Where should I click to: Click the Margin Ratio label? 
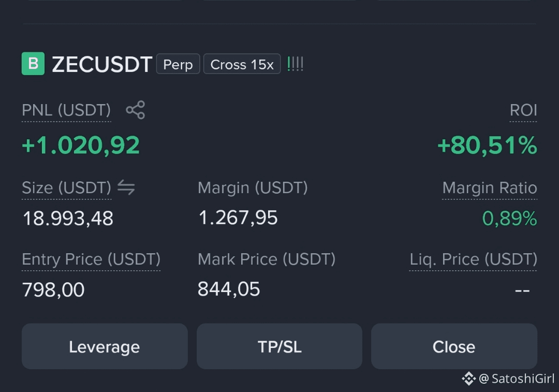pyautogui.click(x=490, y=187)
